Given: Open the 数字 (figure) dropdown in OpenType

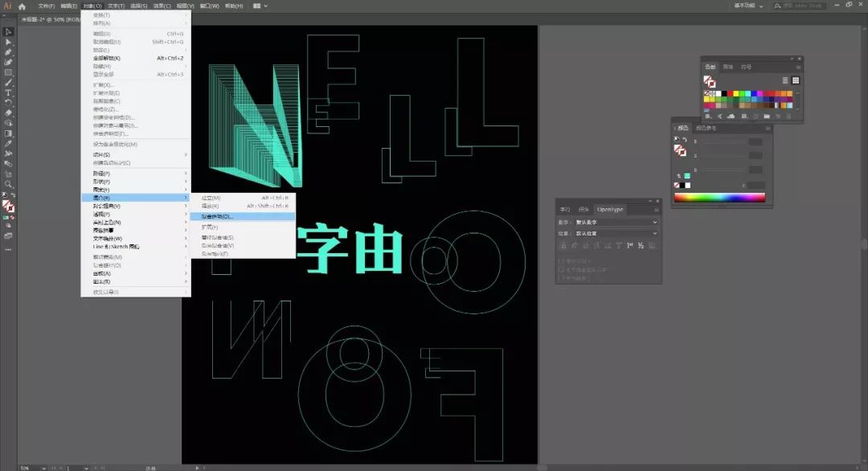Looking at the screenshot, I should [616, 222].
